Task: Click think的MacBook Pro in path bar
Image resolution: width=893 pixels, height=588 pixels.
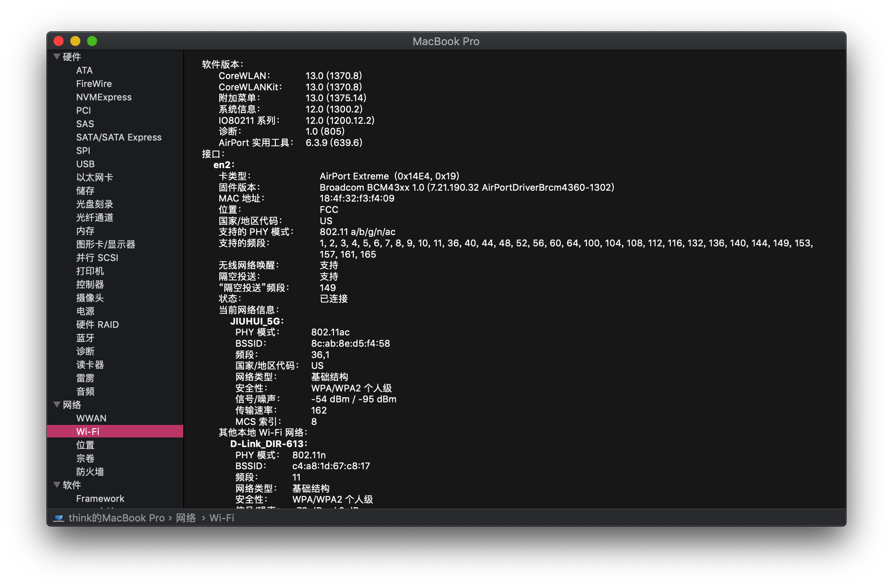Action: (116, 518)
